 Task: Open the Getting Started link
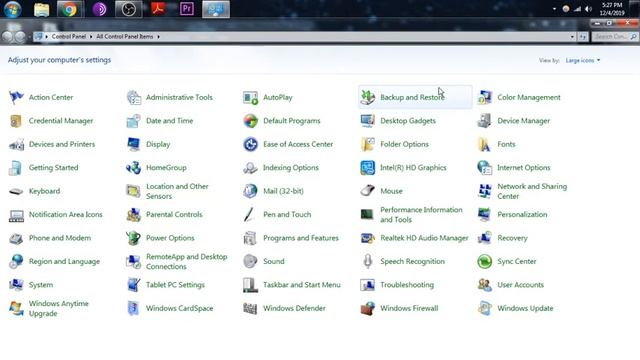tap(53, 168)
